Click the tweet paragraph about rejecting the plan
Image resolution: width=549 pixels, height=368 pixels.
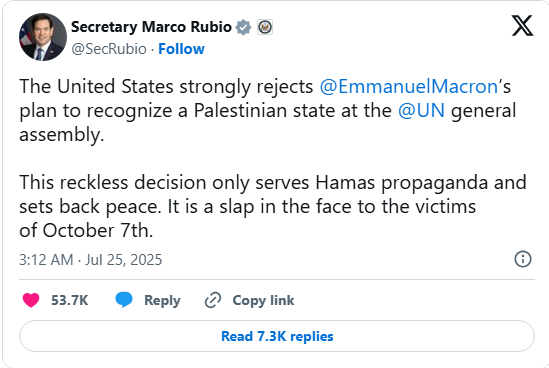(x=268, y=111)
